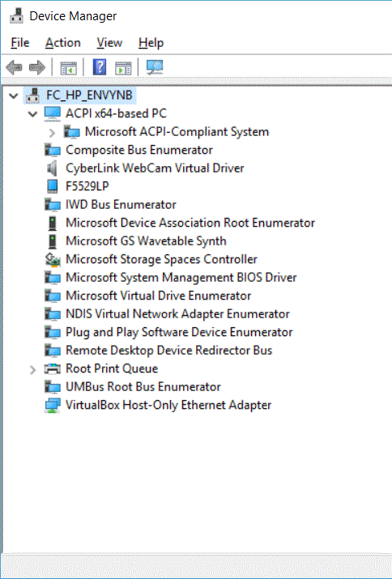Select the Root Print Queue label
The image size is (392, 579).
[x=112, y=368]
